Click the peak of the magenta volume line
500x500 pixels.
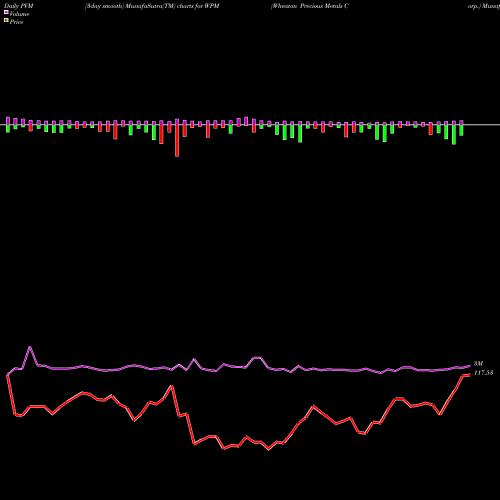click(30, 347)
